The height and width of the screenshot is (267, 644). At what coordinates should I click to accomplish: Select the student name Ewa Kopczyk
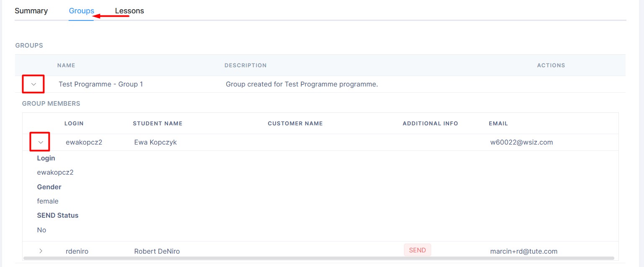pos(156,142)
